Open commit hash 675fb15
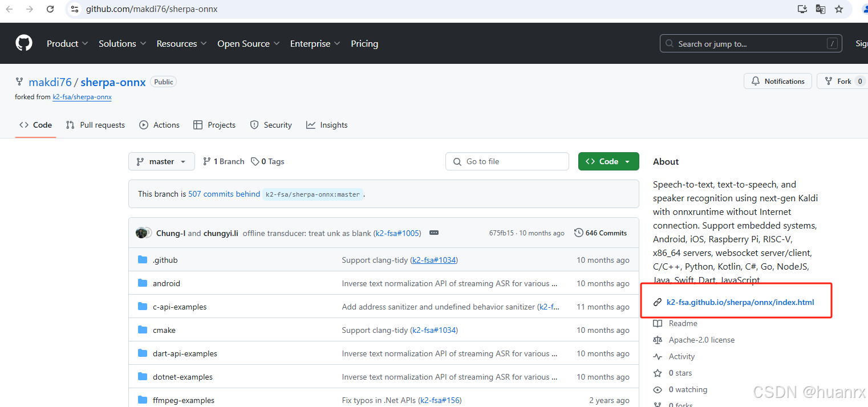The image size is (868, 407). pyautogui.click(x=501, y=233)
